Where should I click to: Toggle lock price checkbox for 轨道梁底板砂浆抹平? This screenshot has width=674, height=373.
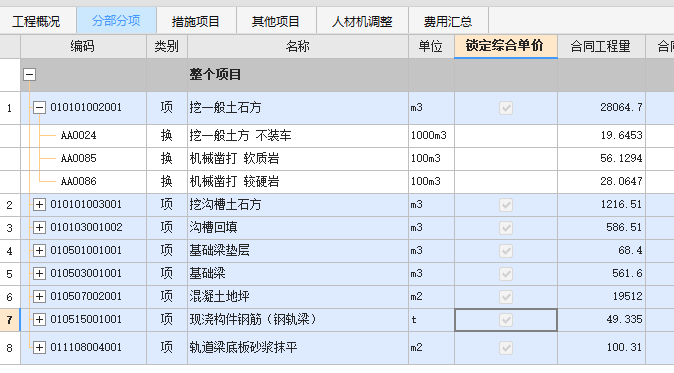pos(506,348)
